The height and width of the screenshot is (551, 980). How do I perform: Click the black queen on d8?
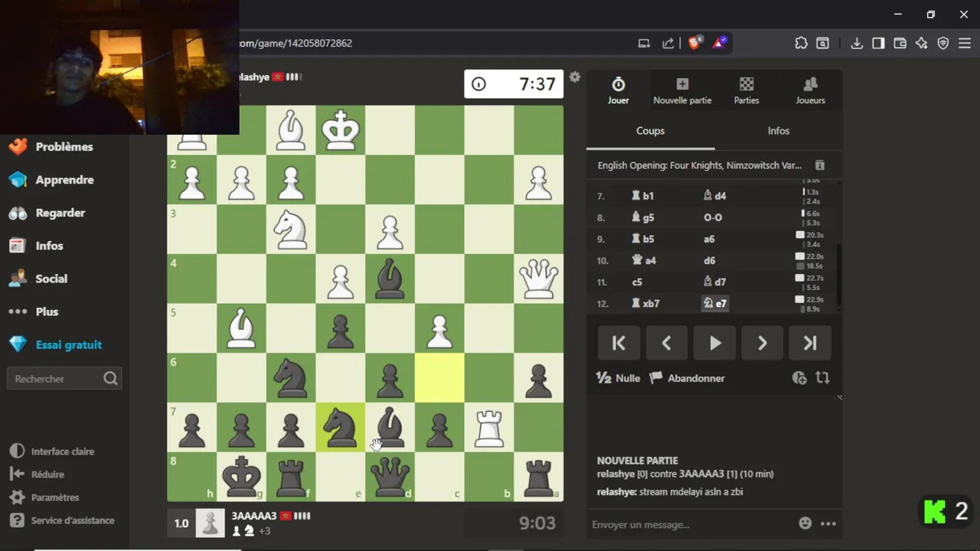390,477
